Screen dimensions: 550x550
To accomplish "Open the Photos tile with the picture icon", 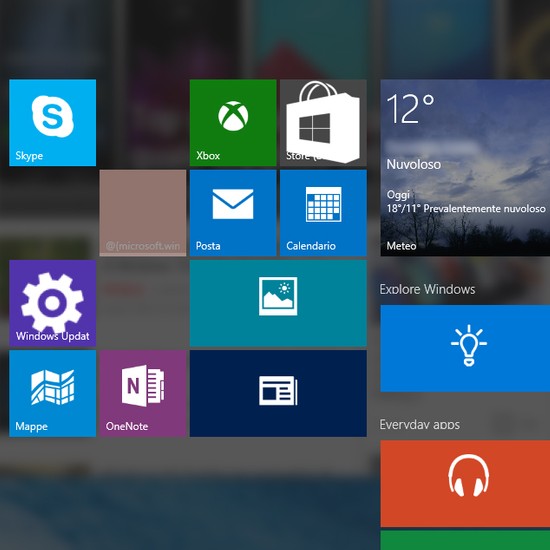I will pos(278,303).
